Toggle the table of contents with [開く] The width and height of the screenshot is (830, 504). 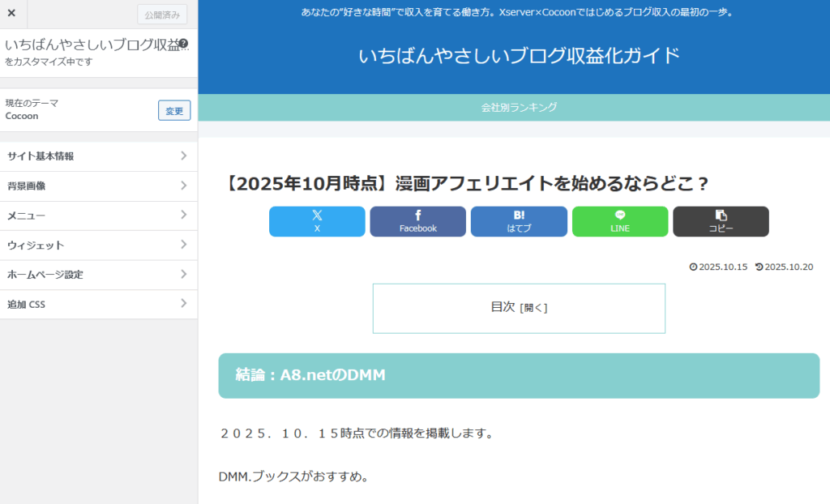[x=534, y=308]
